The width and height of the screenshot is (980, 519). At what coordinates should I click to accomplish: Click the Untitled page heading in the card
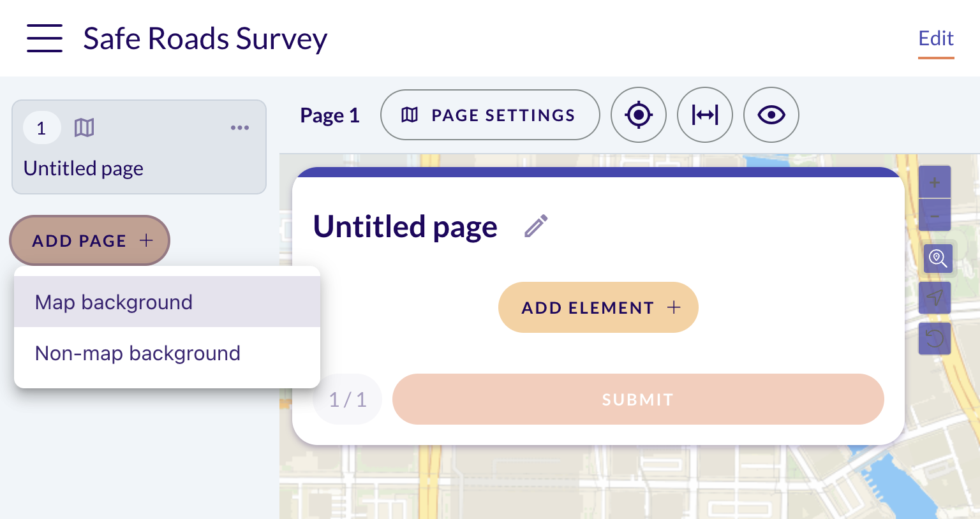pos(405,227)
